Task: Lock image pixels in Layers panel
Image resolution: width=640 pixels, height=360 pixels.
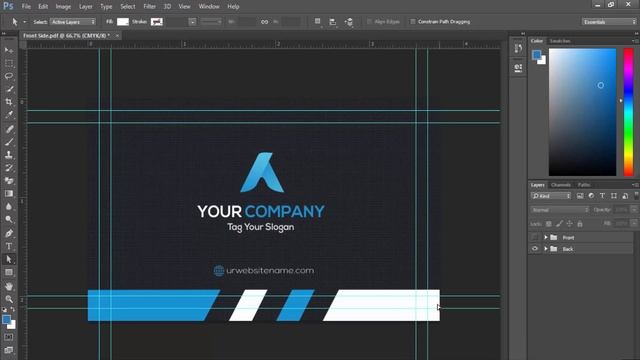Action: 559,224
